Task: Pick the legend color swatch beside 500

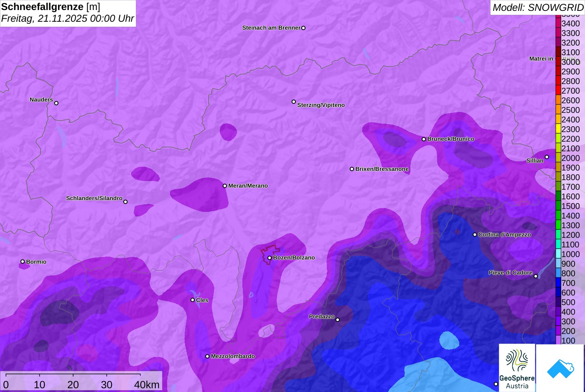Action: click(558, 302)
